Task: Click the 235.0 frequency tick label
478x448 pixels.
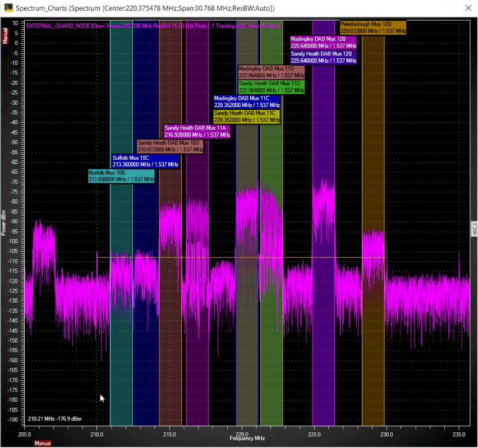Action: [x=459, y=435]
